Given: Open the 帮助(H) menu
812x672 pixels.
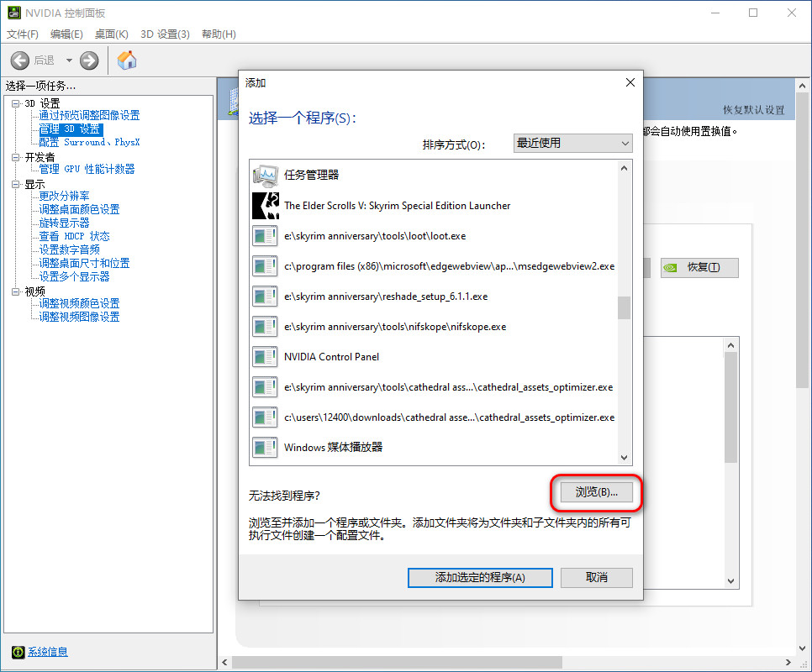Looking at the screenshot, I should pyautogui.click(x=219, y=34).
